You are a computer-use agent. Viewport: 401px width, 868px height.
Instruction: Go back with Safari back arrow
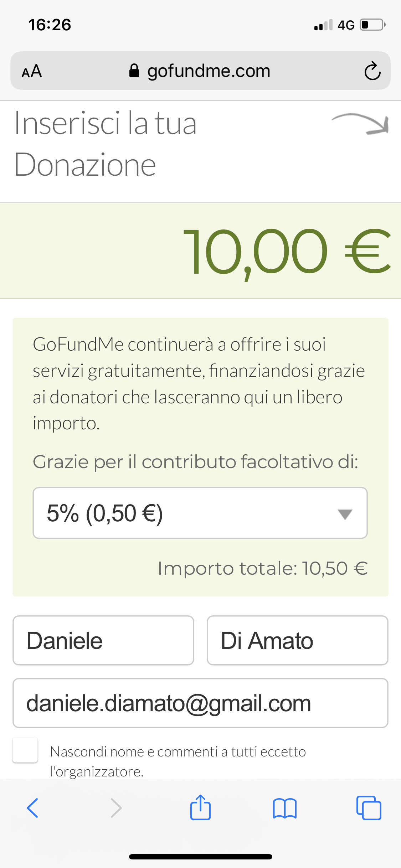point(32,808)
